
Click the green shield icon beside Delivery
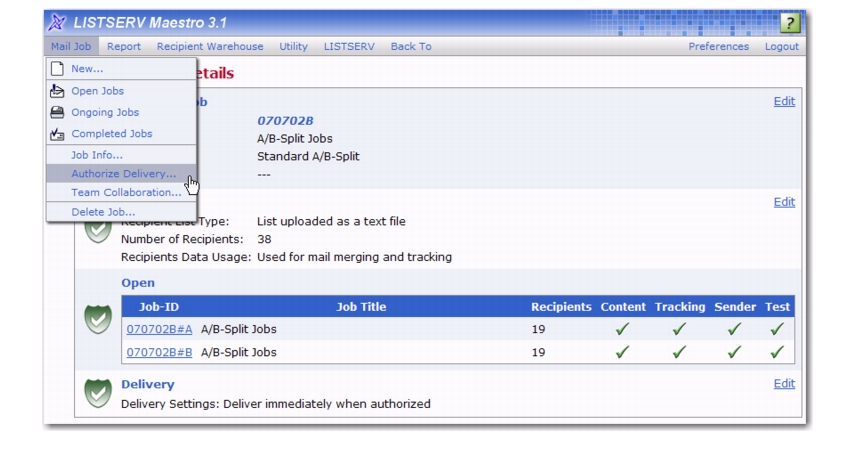pos(98,393)
